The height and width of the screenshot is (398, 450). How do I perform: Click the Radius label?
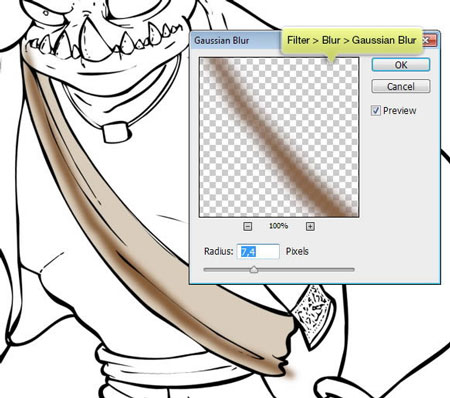(219, 251)
